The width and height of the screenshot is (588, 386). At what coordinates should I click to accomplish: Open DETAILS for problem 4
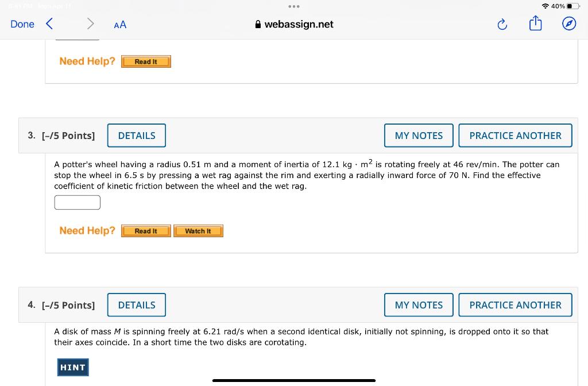pos(136,305)
